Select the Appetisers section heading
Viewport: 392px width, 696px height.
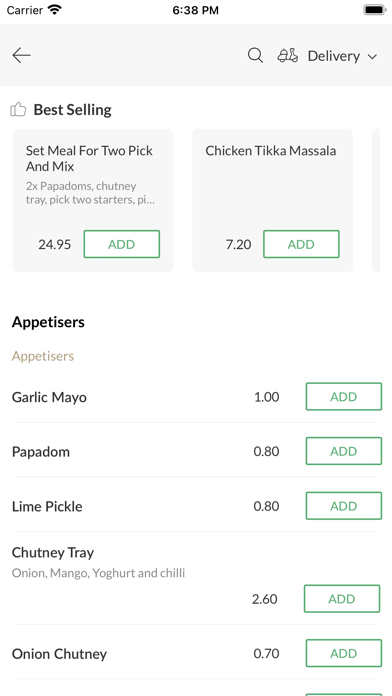(48, 322)
